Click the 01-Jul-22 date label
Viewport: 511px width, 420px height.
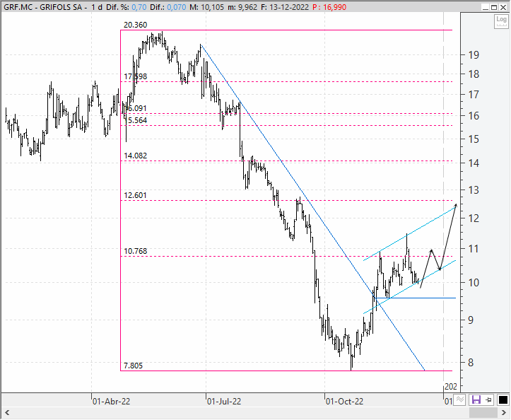tap(224, 402)
